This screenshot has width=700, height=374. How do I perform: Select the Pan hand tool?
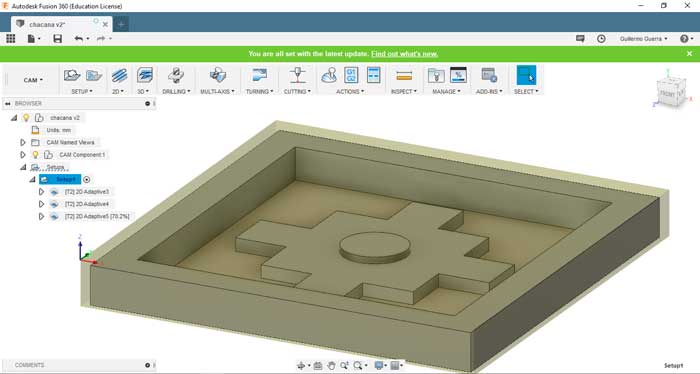331,366
